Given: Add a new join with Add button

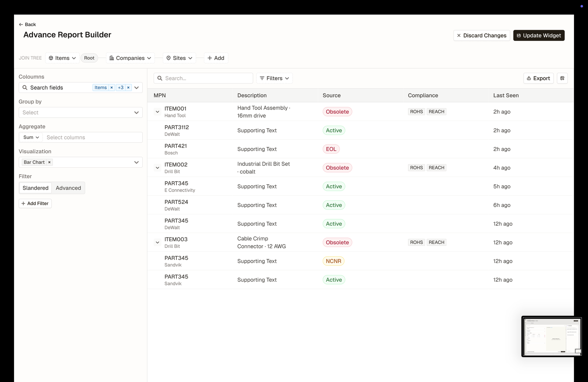Looking at the screenshot, I should pos(216,58).
